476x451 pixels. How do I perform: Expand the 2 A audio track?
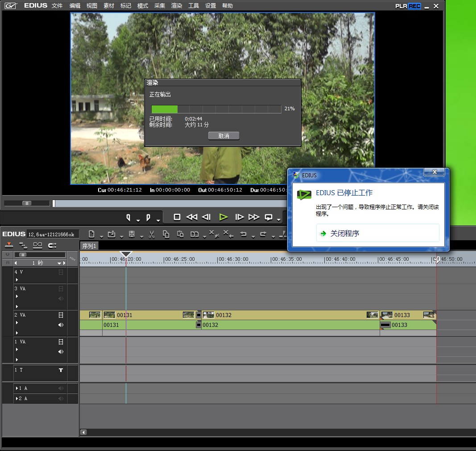click(17, 398)
